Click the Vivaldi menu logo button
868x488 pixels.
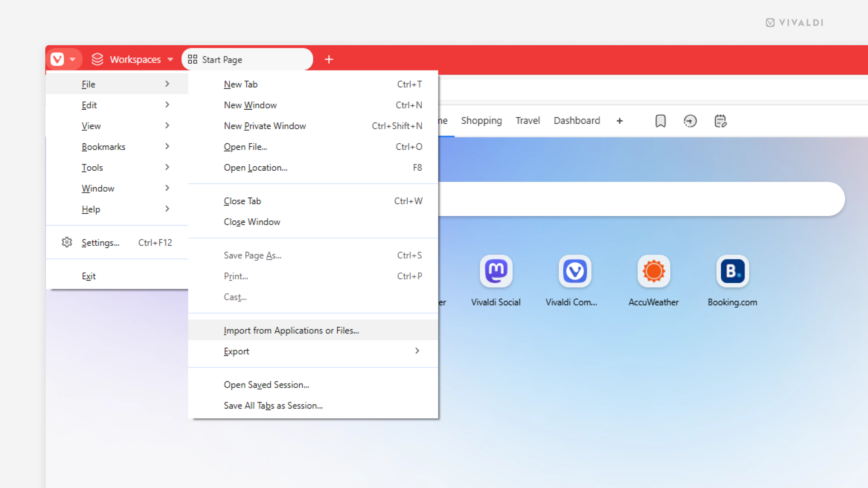click(x=57, y=59)
